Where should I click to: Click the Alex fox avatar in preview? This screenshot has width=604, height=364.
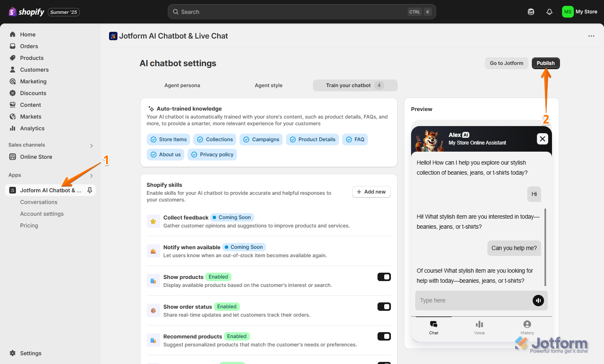[x=429, y=140]
